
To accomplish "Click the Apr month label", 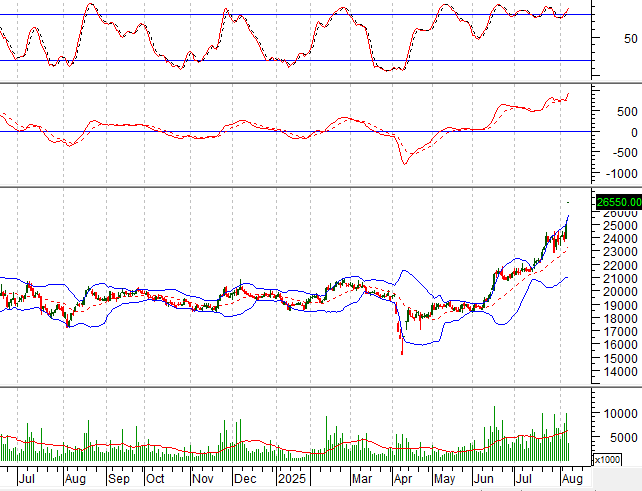I will coord(402,478).
